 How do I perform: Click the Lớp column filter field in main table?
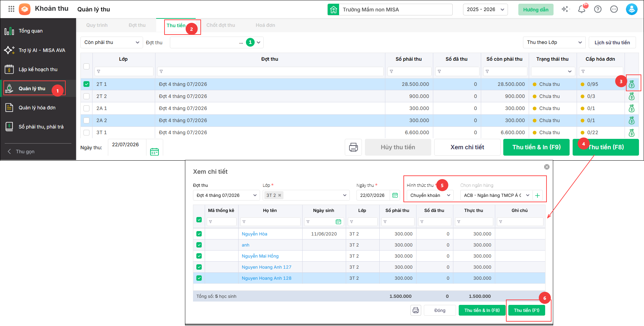point(124,71)
